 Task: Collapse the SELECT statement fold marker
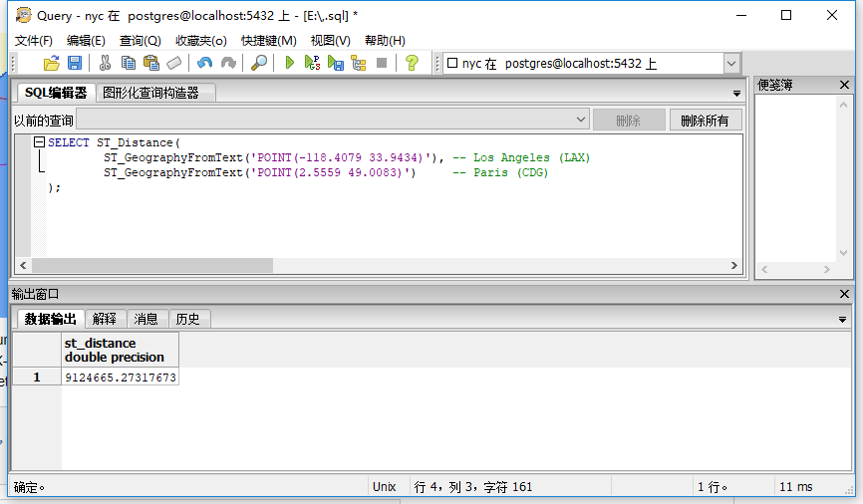(39, 142)
